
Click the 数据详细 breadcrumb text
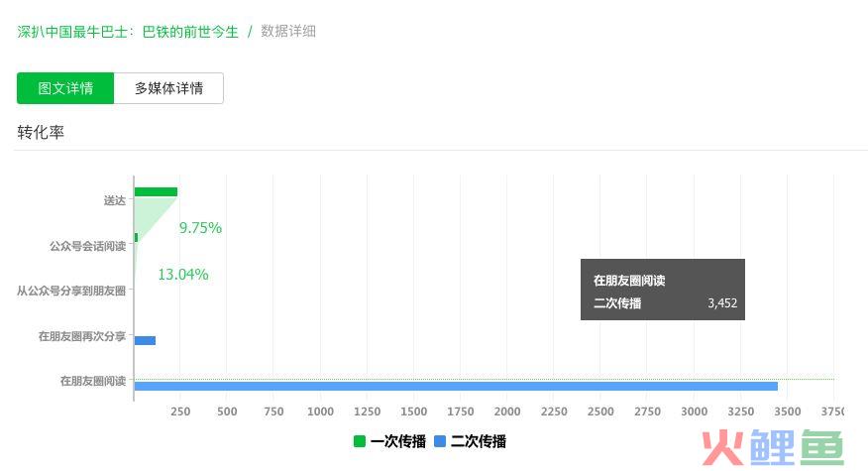pos(288,32)
